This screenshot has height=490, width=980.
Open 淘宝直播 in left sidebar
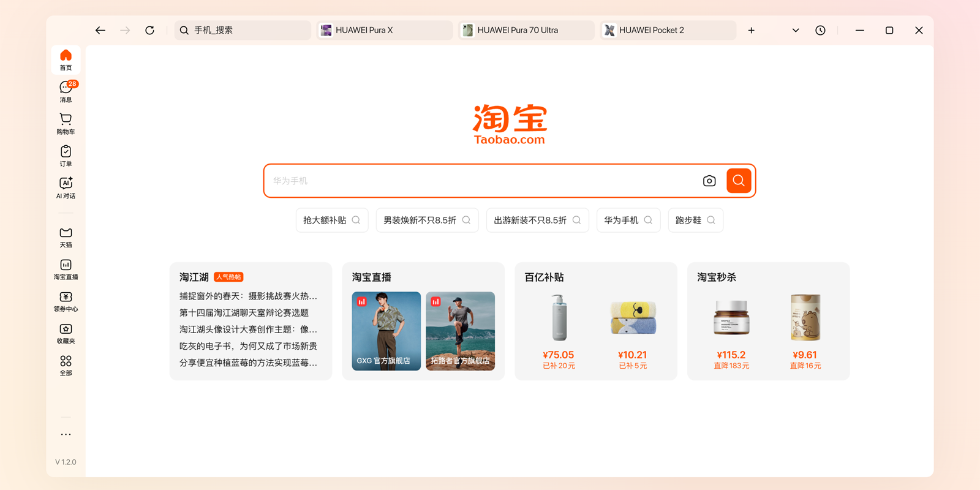66,269
